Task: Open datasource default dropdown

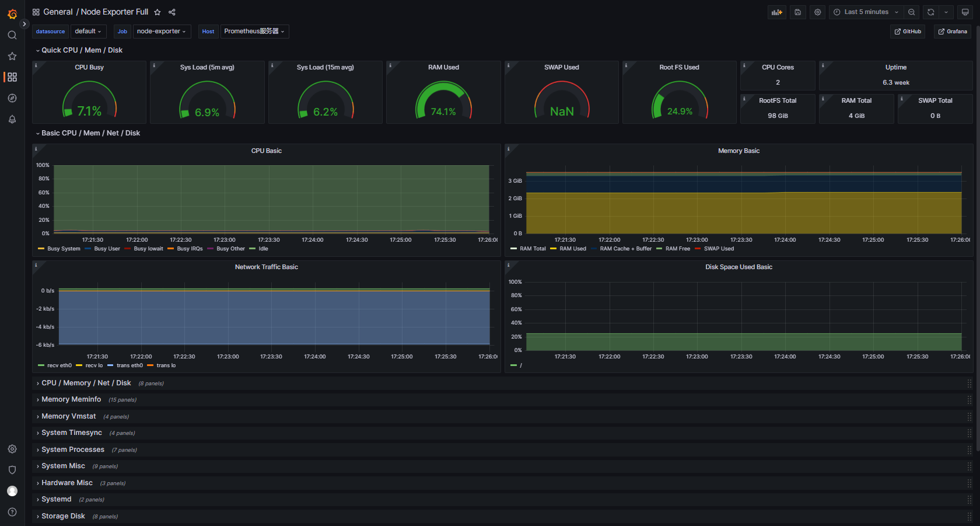Action: 88,32
